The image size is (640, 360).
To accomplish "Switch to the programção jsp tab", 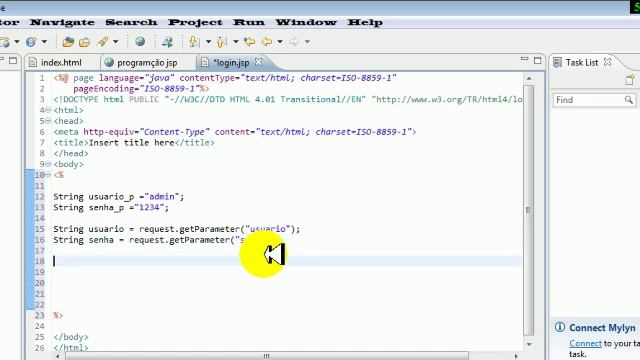I will click(147, 62).
